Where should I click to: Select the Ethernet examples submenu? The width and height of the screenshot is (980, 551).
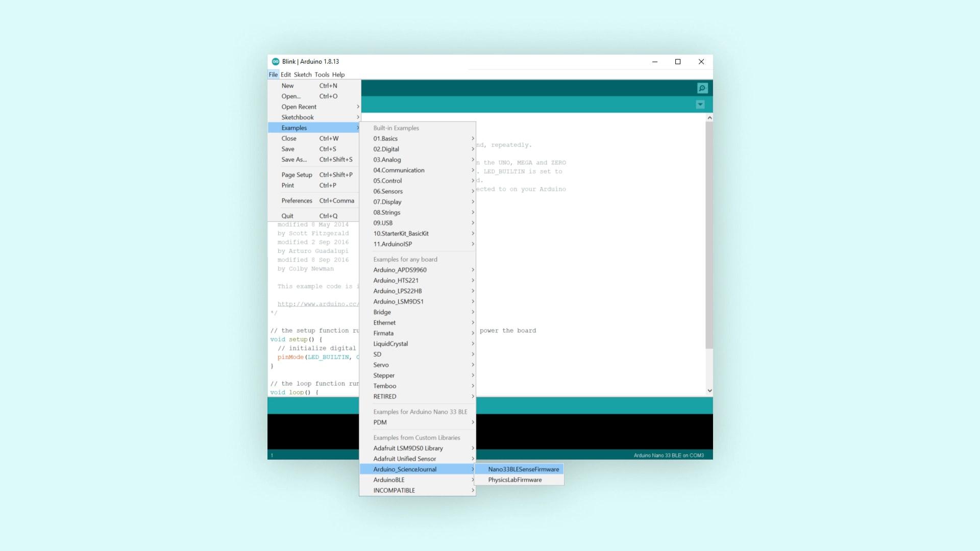(418, 322)
